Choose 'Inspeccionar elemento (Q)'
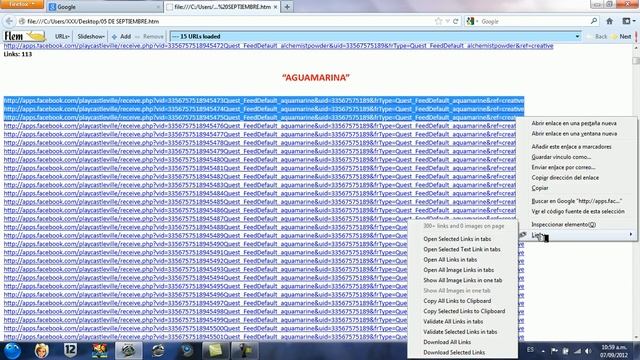The image size is (640, 360). point(563,224)
